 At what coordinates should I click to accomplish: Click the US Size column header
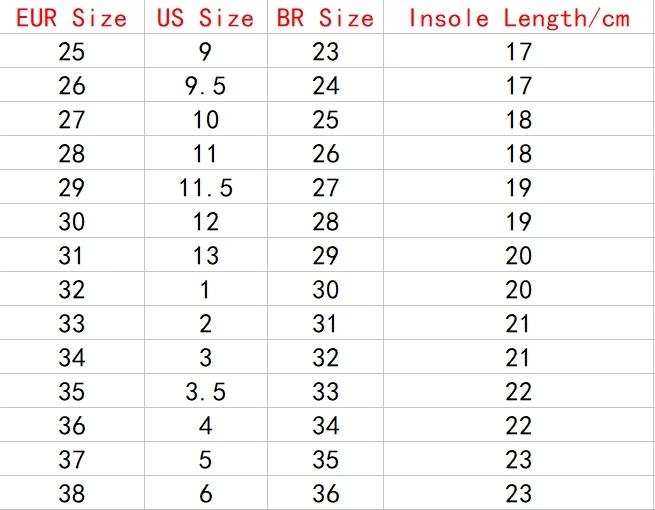[x=206, y=18]
